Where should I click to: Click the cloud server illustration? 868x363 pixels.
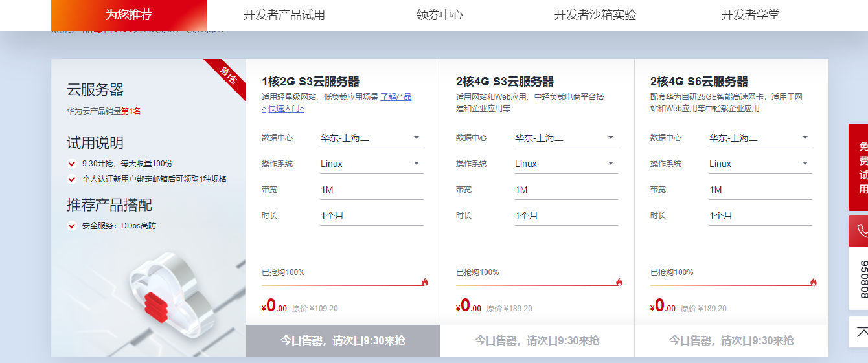172,291
